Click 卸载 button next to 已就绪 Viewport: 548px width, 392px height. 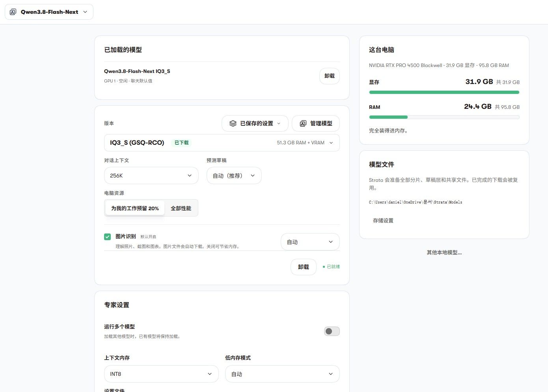(x=303, y=267)
